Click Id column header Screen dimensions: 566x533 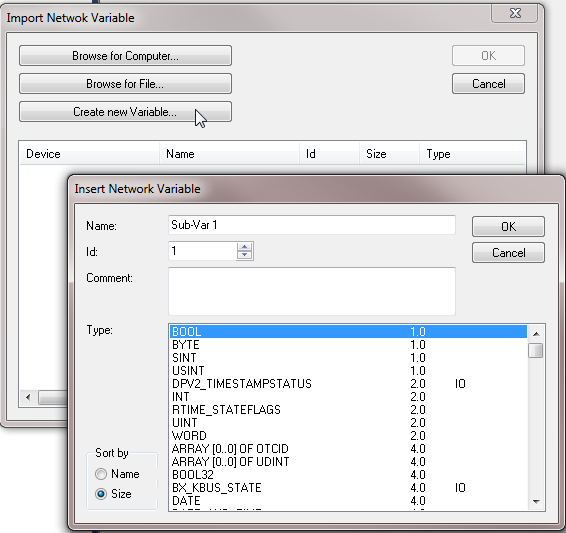tap(329, 154)
